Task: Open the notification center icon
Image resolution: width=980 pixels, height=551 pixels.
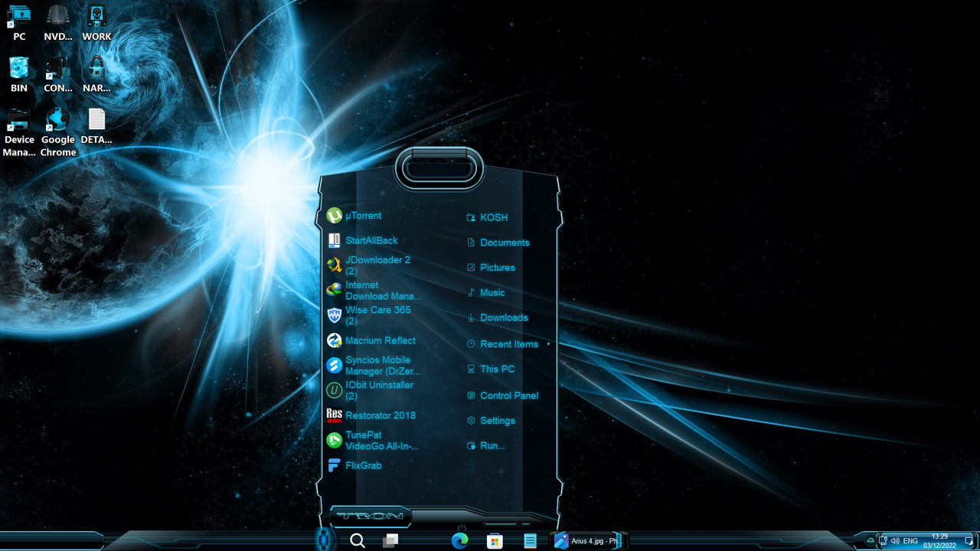Action: coord(969,541)
